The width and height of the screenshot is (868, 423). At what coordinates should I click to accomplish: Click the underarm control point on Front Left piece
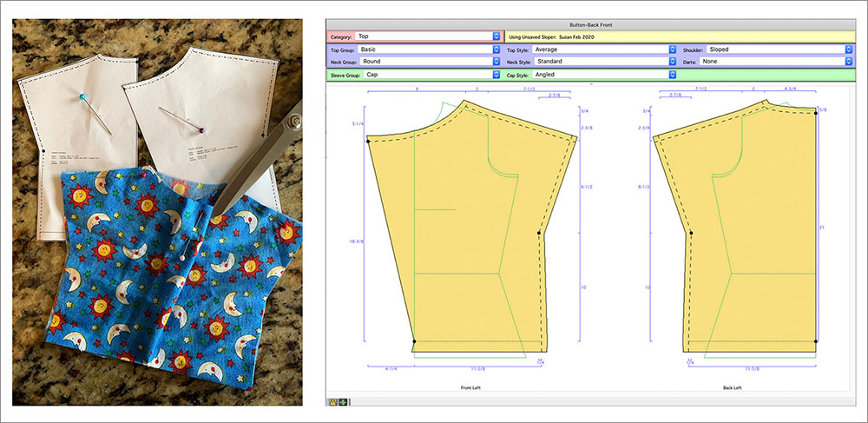click(x=540, y=234)
